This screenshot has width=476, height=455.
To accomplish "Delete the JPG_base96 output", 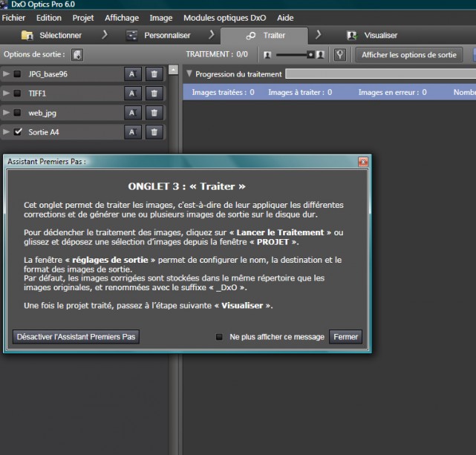I will click(x=154, y=74).
